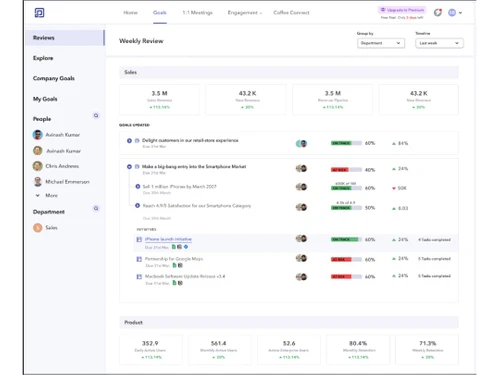Click the Revenue Pipeline 3.5 M card
Screen dimensions: 500x375
(333, 100)
